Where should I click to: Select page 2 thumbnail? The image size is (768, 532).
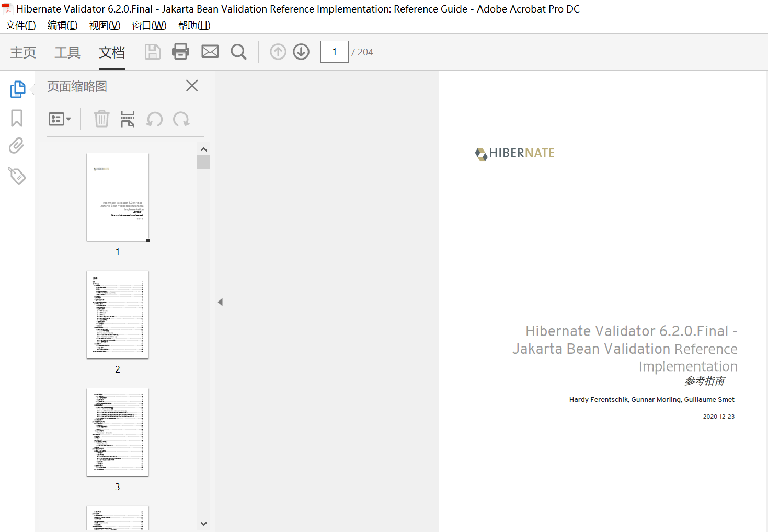tap(117, 314)
